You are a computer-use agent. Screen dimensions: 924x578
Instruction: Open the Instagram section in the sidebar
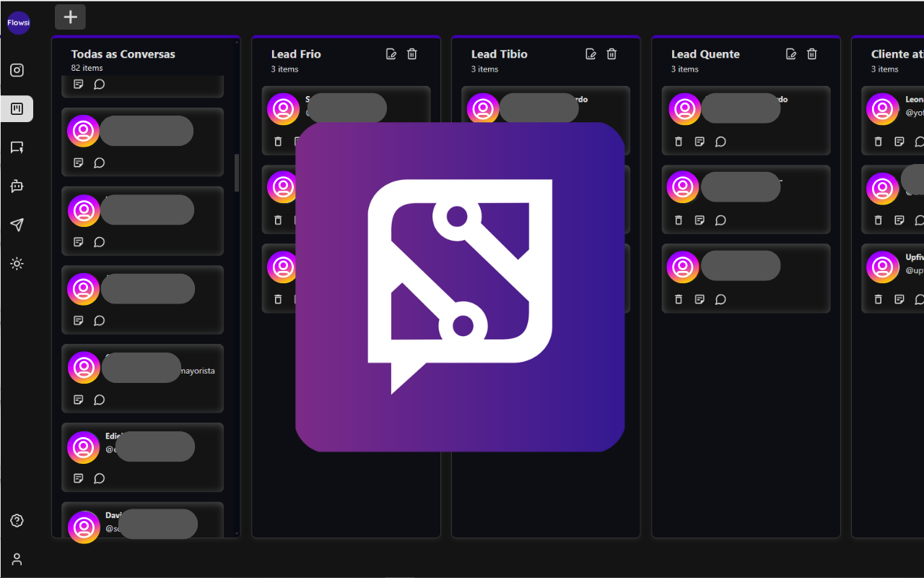click(x=17, y=70)
